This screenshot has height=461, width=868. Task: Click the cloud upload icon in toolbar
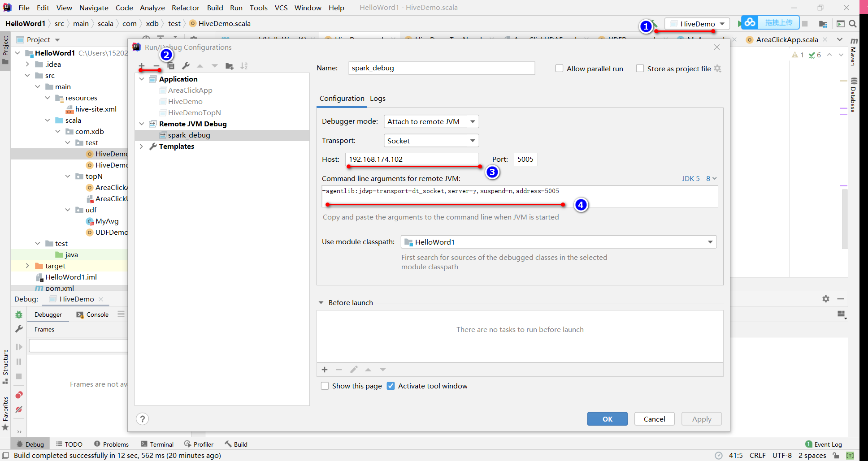[750, 22]
